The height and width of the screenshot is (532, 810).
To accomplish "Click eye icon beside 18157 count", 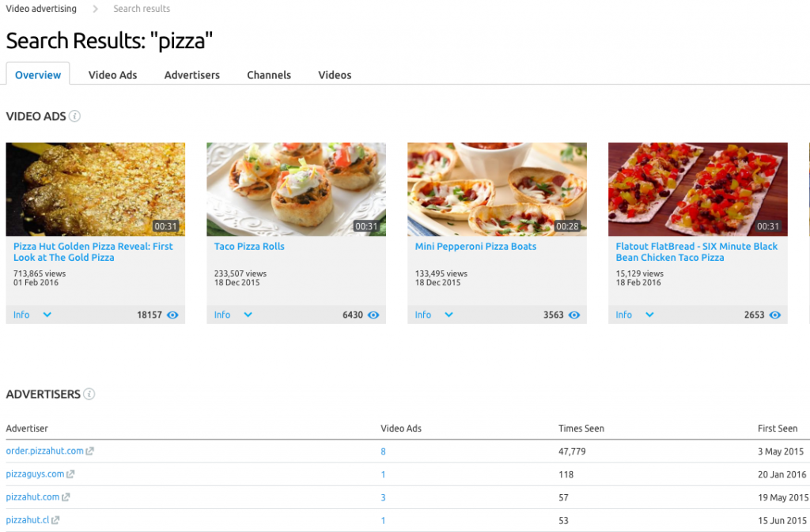I will (x=172, y=315).
